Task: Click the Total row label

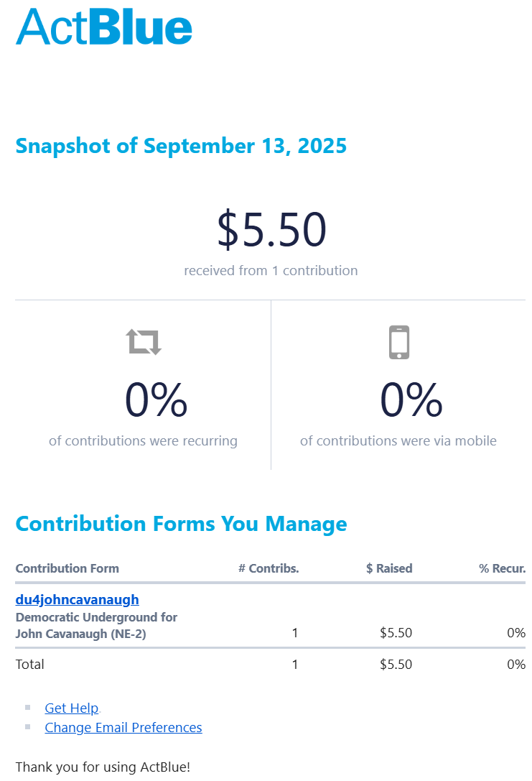Action: (x=29, y=664)
